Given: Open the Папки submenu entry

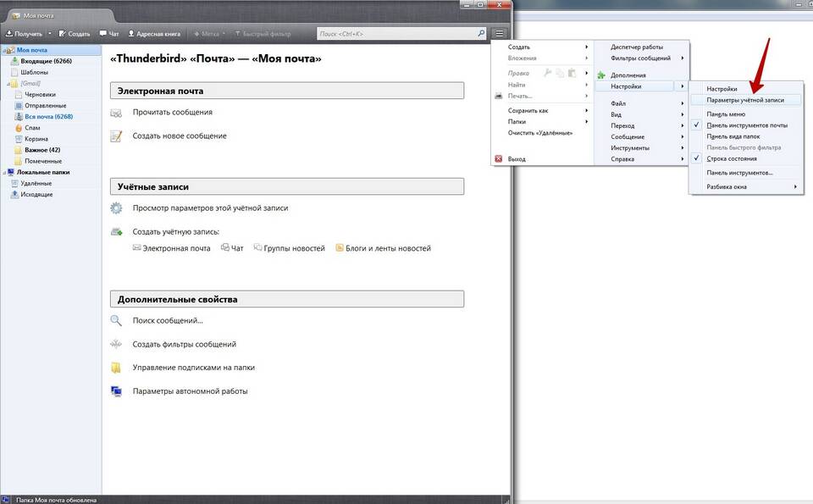Looking at the screenshot, I should (x=542, y=121).
